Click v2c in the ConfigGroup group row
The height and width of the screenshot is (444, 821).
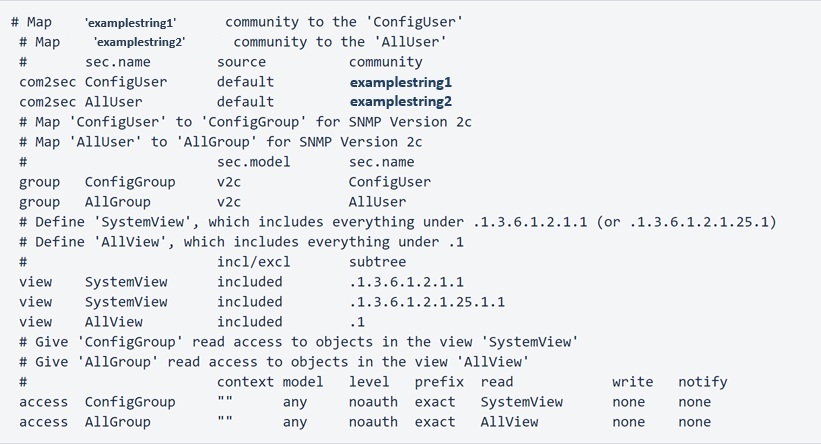coord(229,182)
